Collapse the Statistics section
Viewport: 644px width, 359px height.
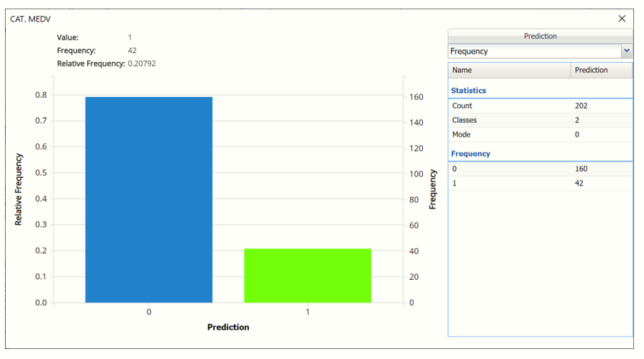pos(469,91)
